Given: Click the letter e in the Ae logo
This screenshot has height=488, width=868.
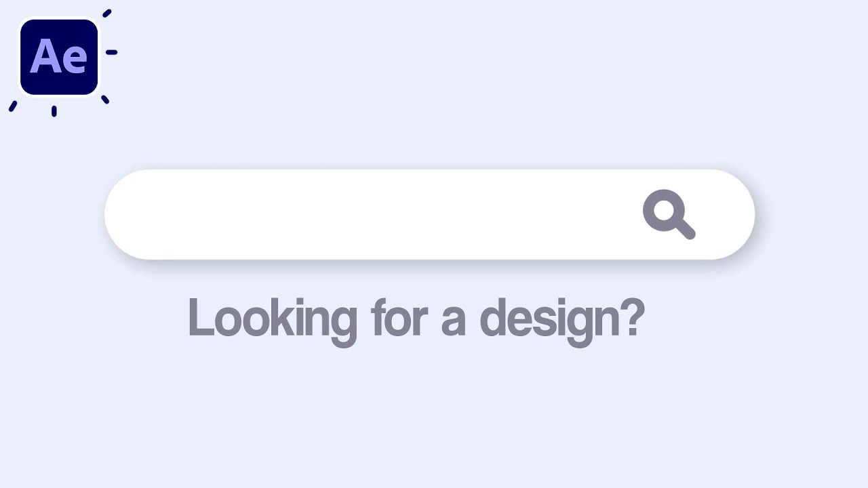Looking at the screenshot, I should (x=75, y=60).
